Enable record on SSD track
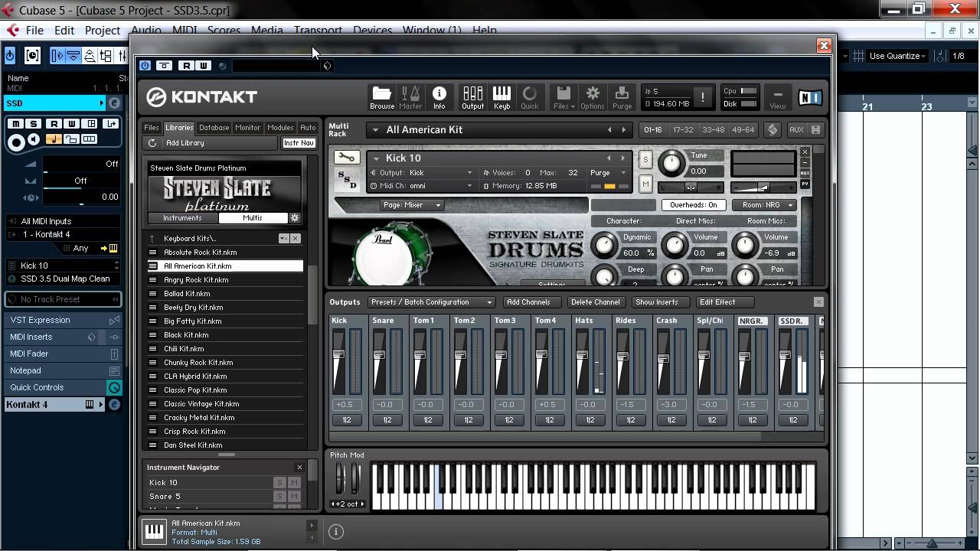Screen dimensions: 980x551 [x=16, y=142]
